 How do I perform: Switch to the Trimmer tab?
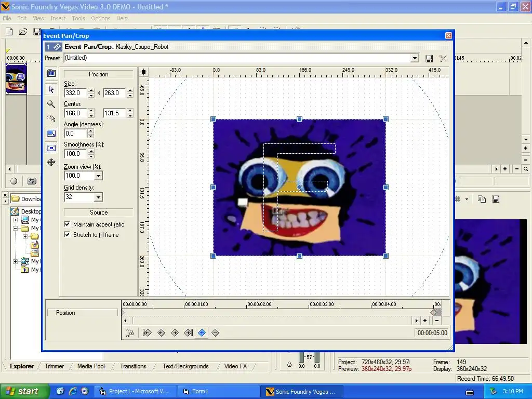pos(54,366)
